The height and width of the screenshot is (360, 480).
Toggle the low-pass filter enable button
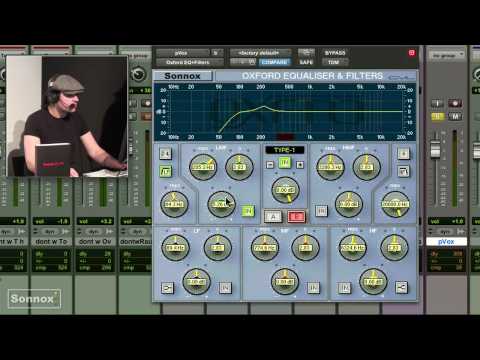[403, 171]
